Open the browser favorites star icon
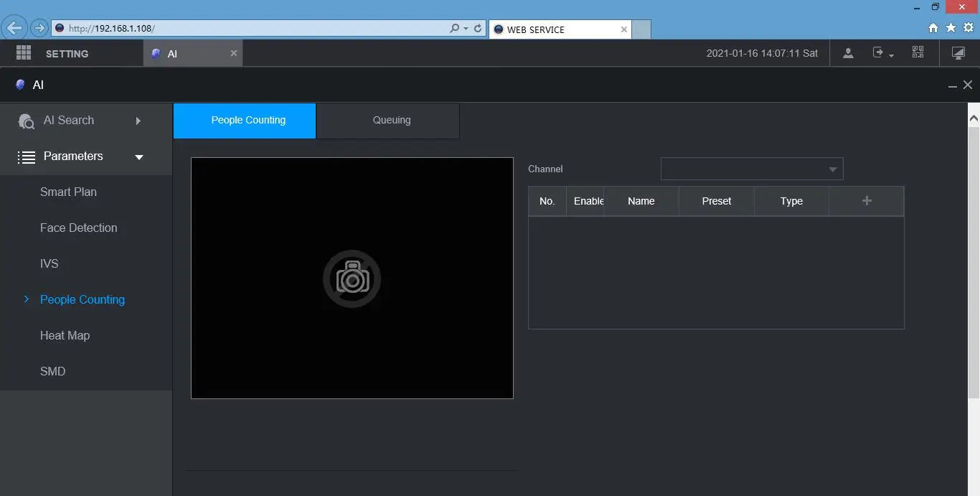 coord(951,28)
